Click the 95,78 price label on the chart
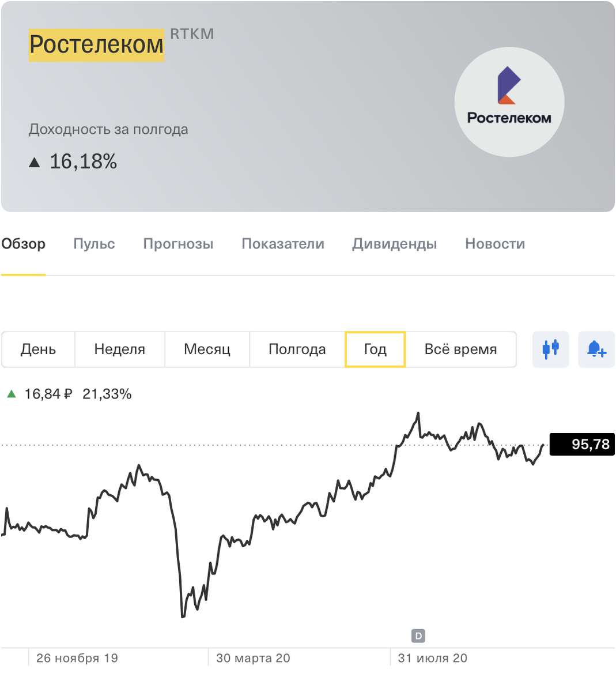Screen dimensions: 616x692 [582, 444]
